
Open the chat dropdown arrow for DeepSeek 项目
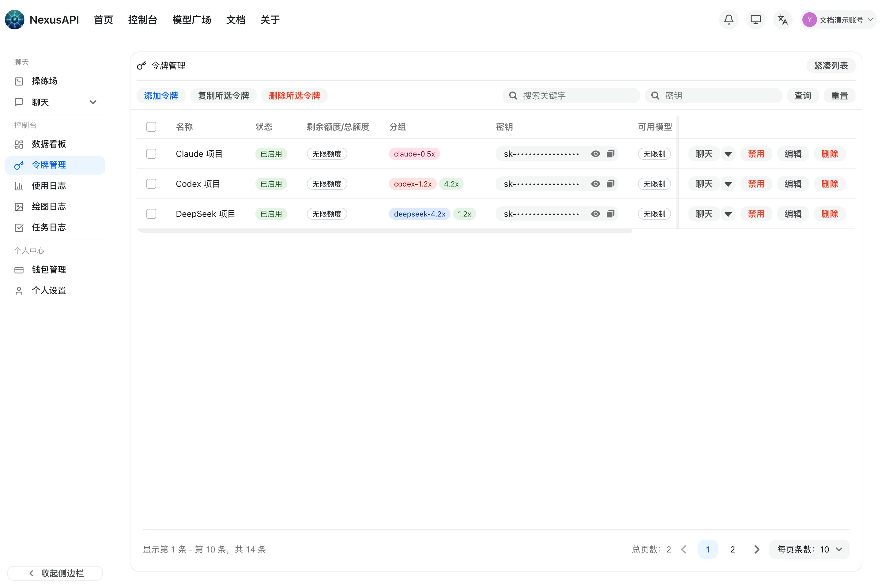coord(728,214)
